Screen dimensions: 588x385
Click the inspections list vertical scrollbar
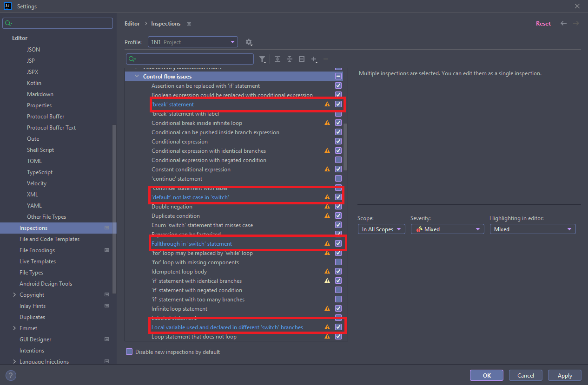345,144
